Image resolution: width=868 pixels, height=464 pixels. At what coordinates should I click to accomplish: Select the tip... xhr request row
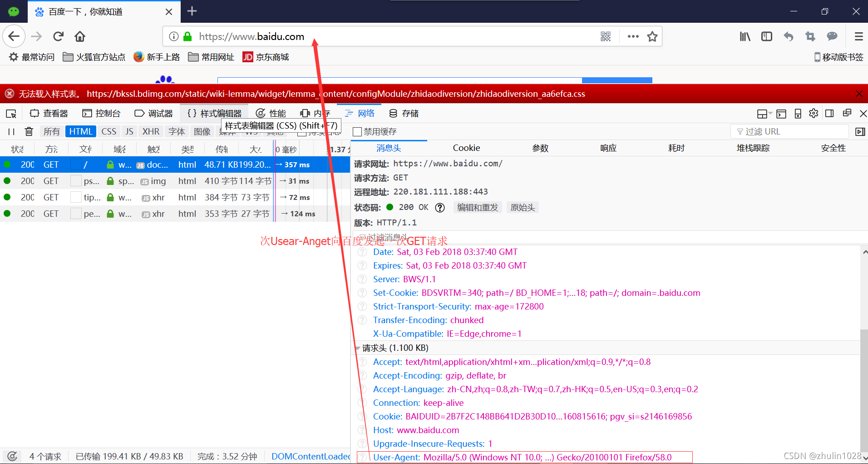pyautogui.click(x=175, y=197)
